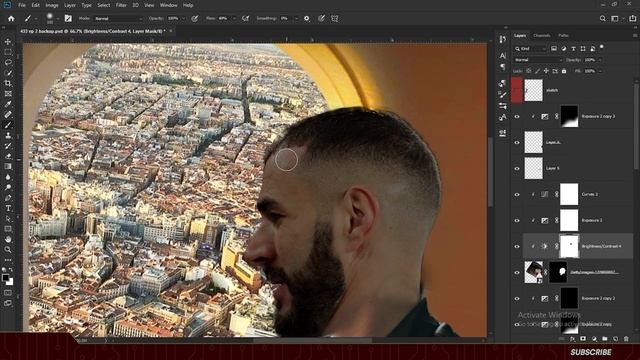Select the Curves 2 layer name
The width and height of the screenshot is (640, 360).
tap(589, 194)
